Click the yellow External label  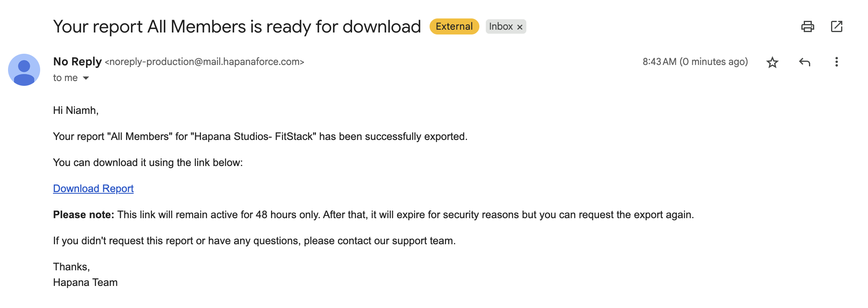coord(454,26)
